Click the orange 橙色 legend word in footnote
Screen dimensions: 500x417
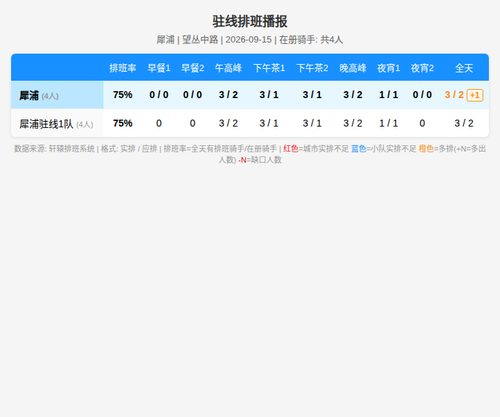[x=426, y=149]
